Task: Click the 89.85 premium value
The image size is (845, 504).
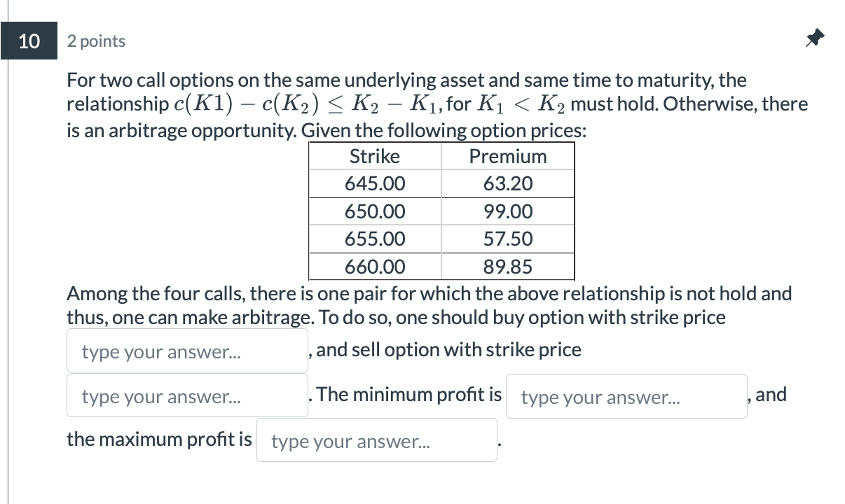Action: (x=507, y=266)
